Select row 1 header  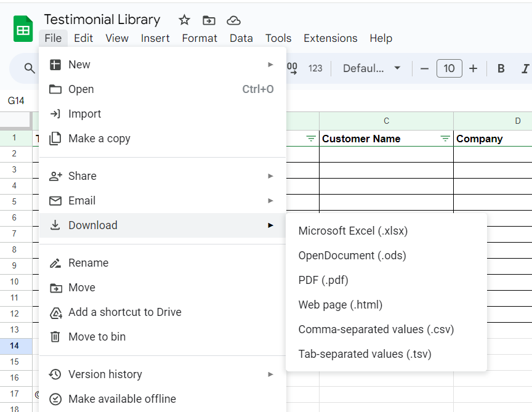(x=16, y=138)
